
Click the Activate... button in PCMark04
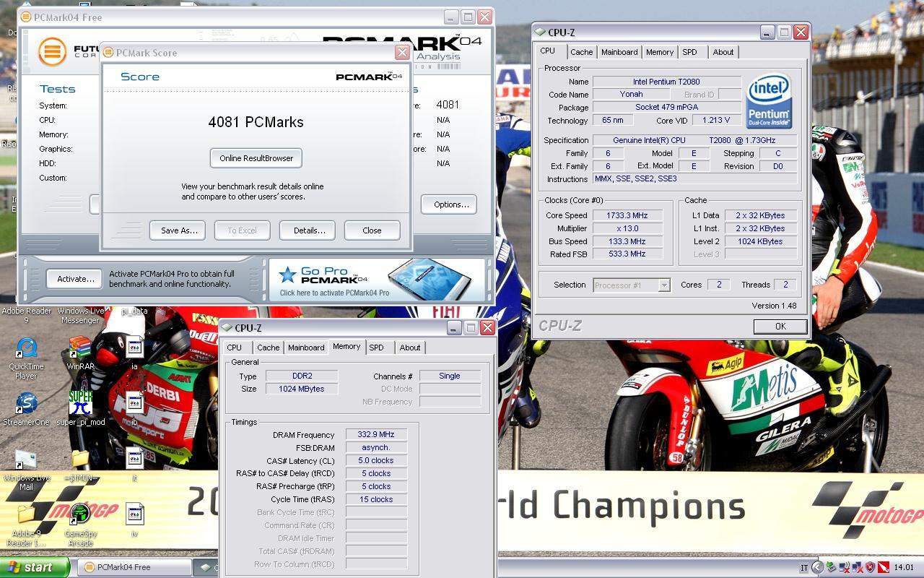(75, 279)
